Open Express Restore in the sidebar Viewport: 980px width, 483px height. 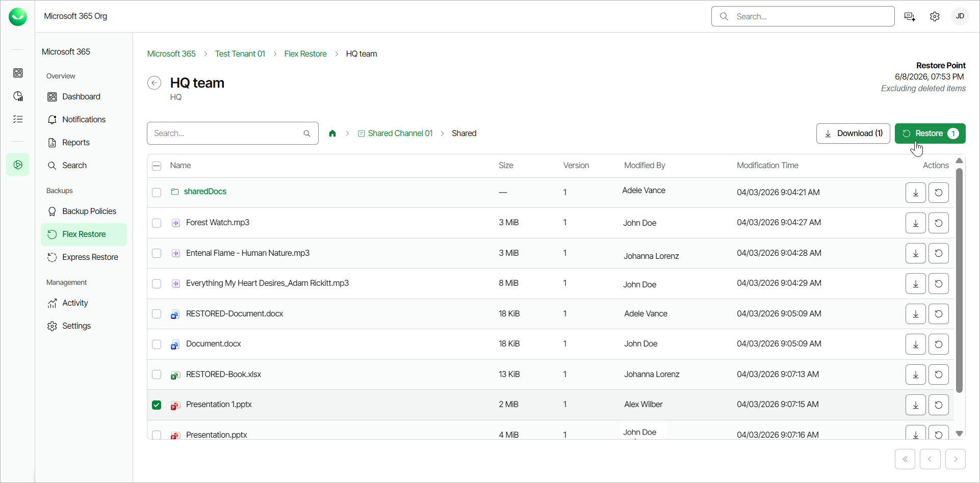point(84,257)
